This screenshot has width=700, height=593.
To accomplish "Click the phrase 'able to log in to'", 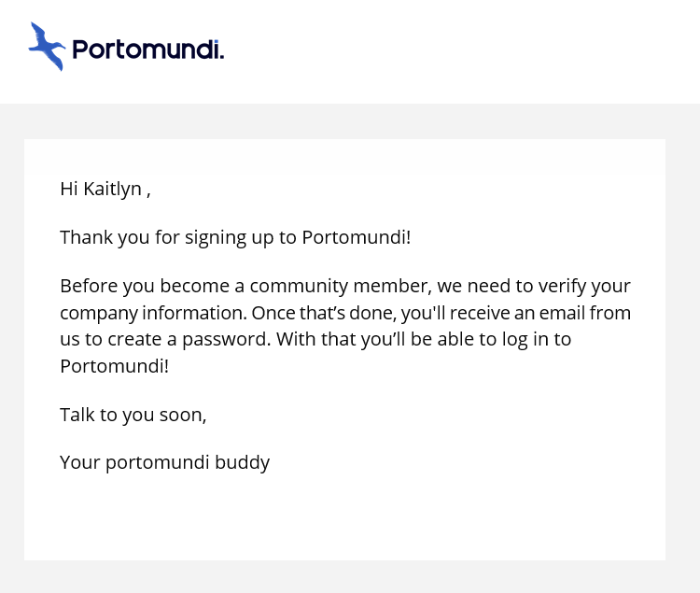I will [504, 340].
